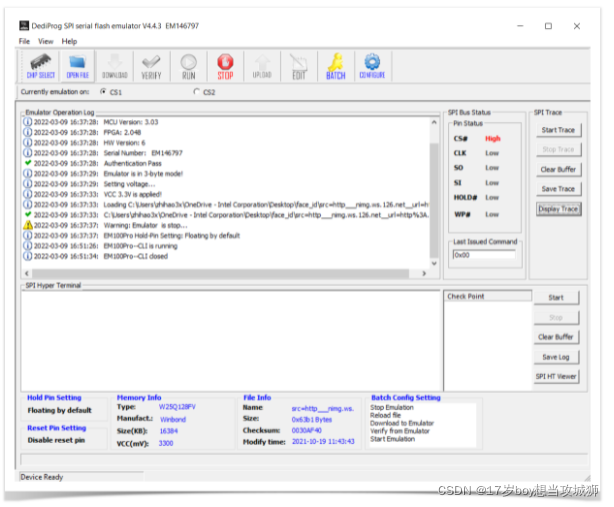The image size is (614, 507).
Task: Click the Hyper Terminal Start button
Action: click(x=556, y=298)
